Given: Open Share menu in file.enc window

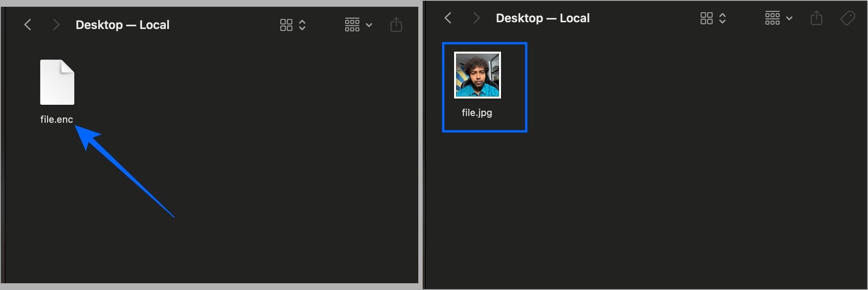Looking at the screenshot, I should 396,25.
